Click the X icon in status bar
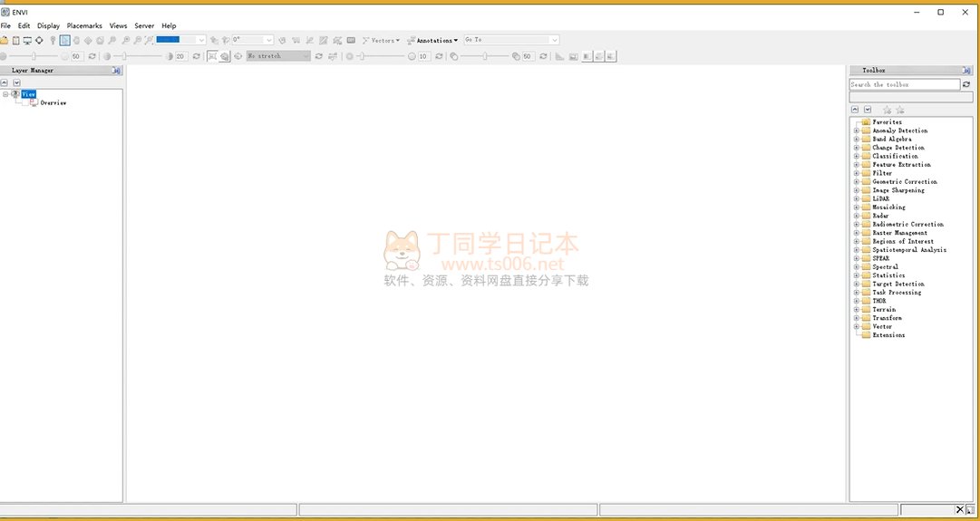Viewport: 980px width, 521px height. pyautogui.click(x=960, y=510)
